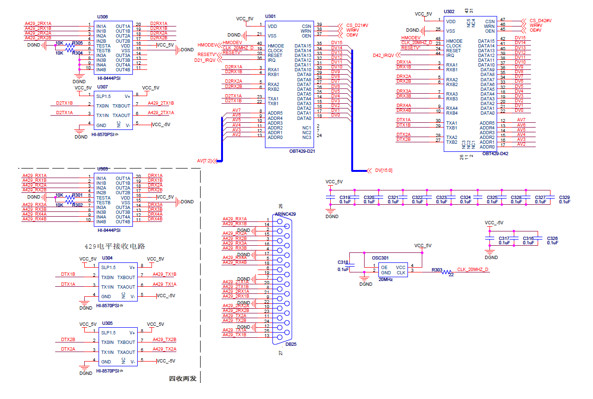Click the U306 HI-8444PSI receiver chip
The image size is (593, 399).
(113, 48)
